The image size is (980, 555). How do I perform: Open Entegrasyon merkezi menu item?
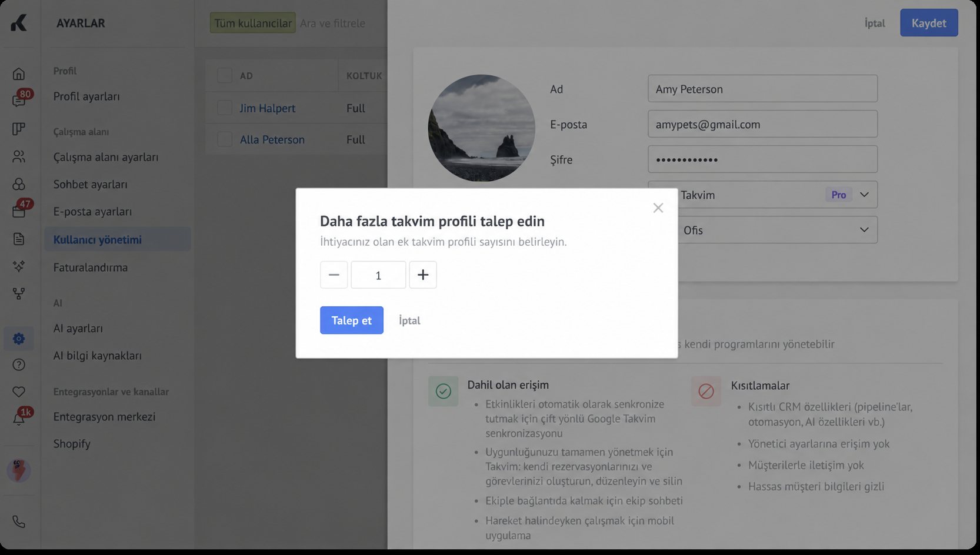point(104,417)
